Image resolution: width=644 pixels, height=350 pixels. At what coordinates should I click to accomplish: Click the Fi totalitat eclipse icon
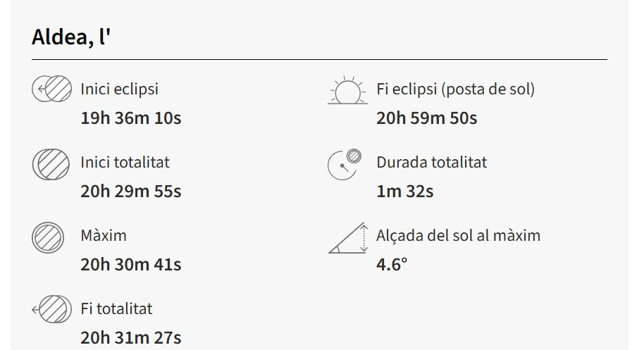[52, 309]
